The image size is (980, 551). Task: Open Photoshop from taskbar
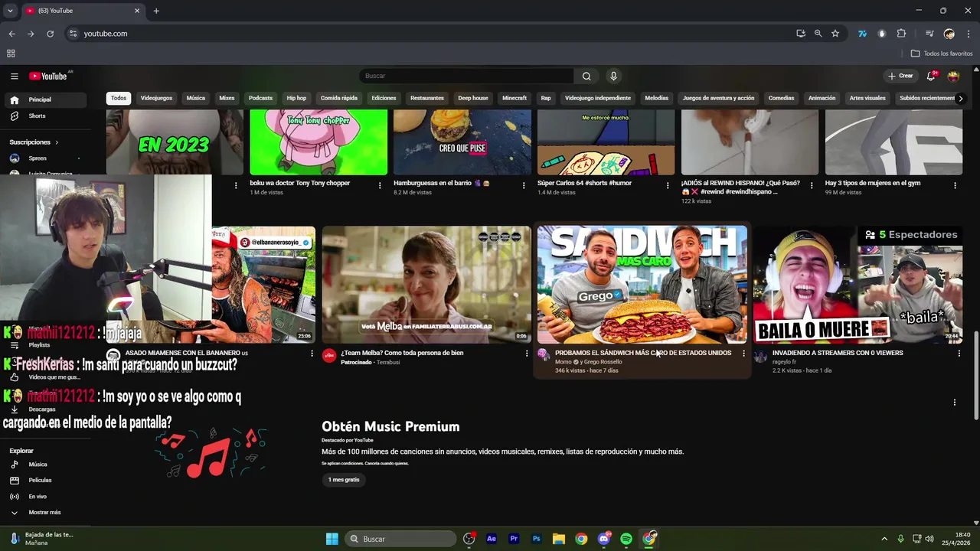click(x=537, y=539)
